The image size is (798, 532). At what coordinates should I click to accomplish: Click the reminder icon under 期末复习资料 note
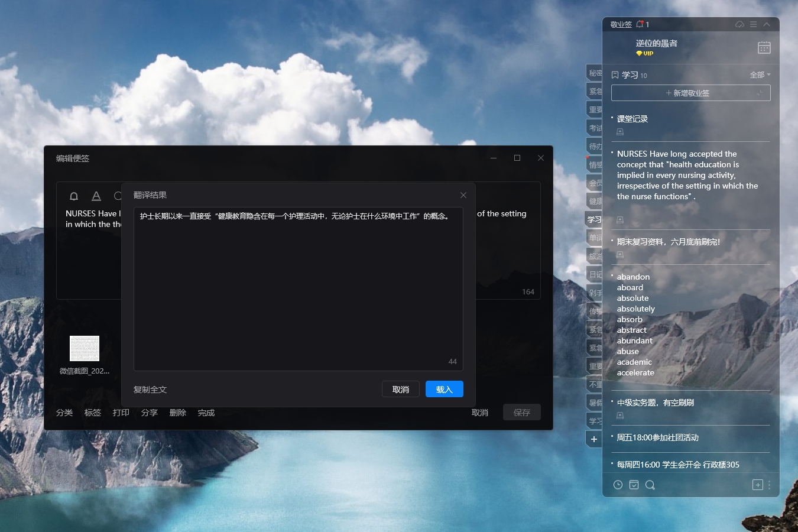click(x=620, y=255)
